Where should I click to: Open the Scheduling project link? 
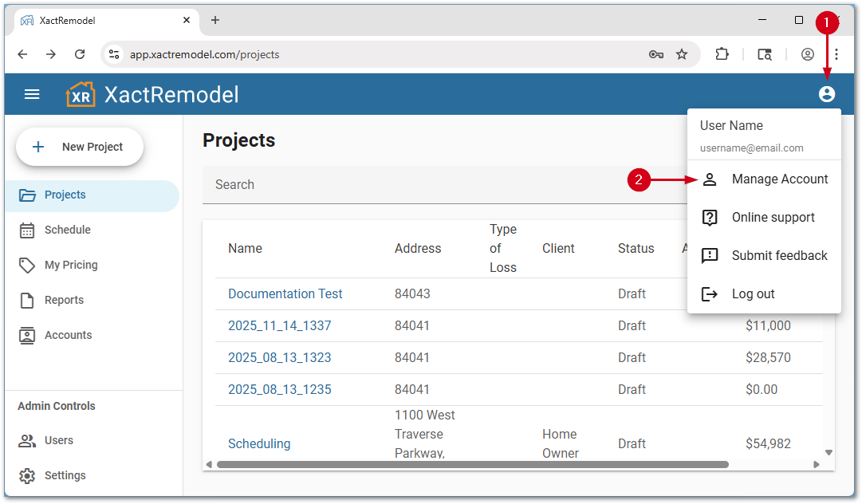(x=259, y=443)
